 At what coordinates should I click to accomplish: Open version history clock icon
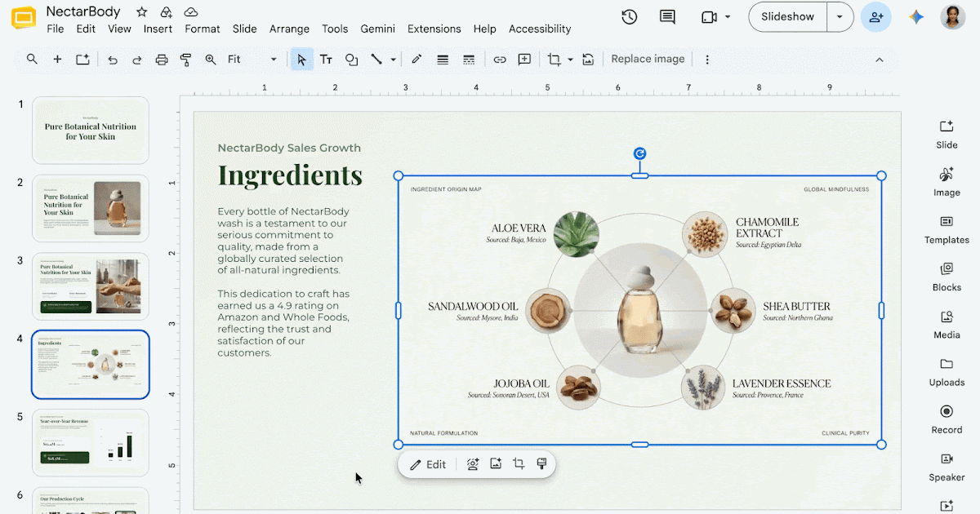(x=629, y=17)
